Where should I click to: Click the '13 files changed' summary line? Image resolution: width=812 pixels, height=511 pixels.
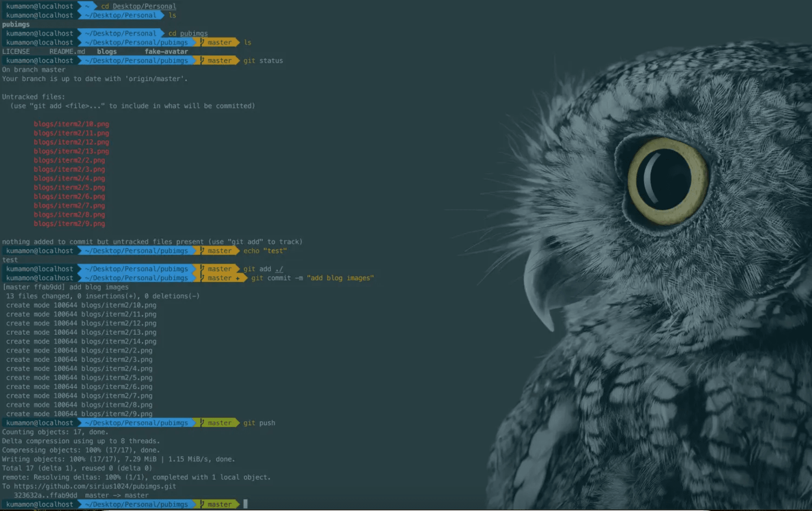pyautogui.click(x=103, y=296)
